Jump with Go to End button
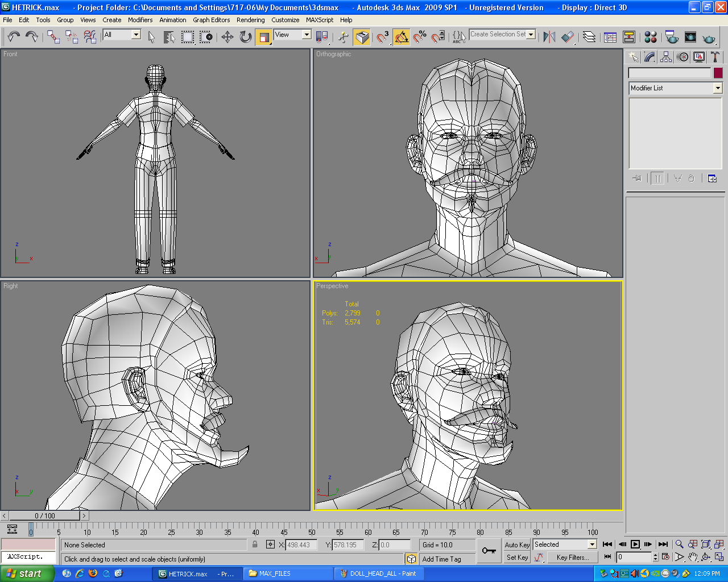 (x=663, y=544)
